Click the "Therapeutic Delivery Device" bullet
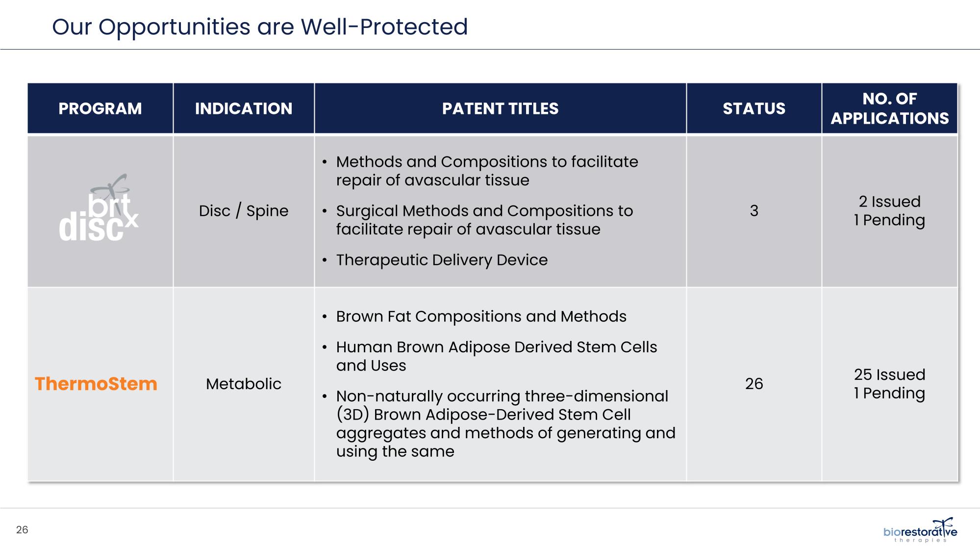The image size is (980, 552). 442,260
